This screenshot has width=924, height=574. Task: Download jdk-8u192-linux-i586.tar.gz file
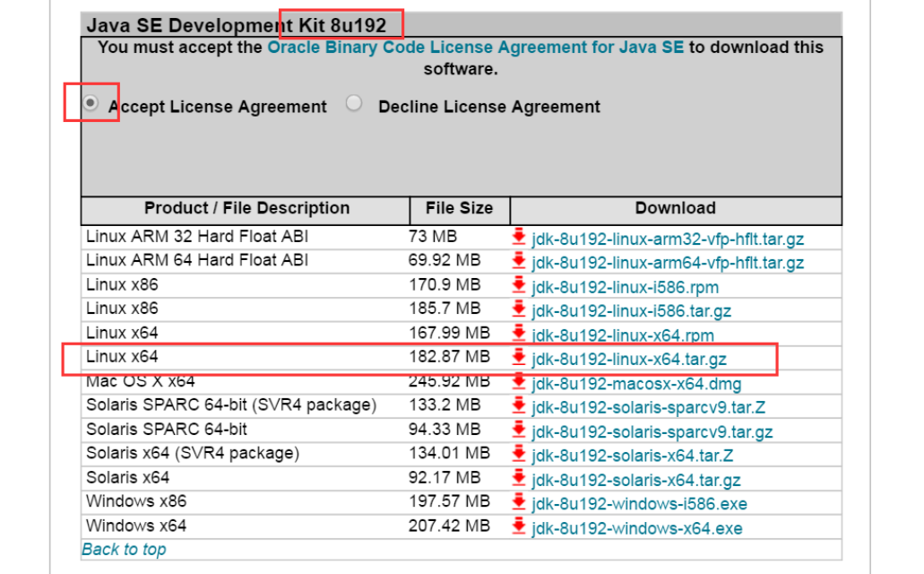[x=631, y=311]
